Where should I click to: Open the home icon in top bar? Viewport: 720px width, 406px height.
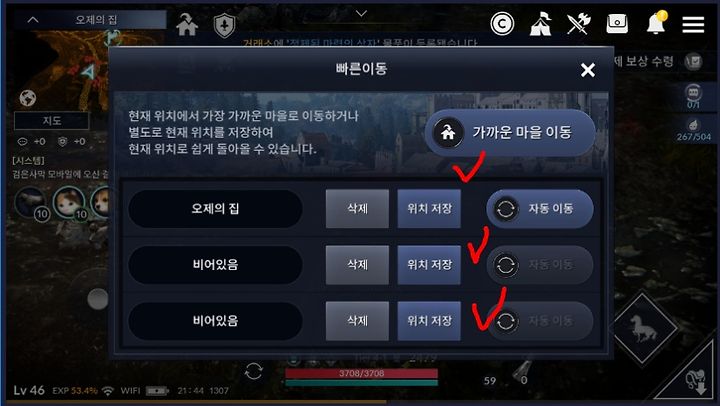186,24
